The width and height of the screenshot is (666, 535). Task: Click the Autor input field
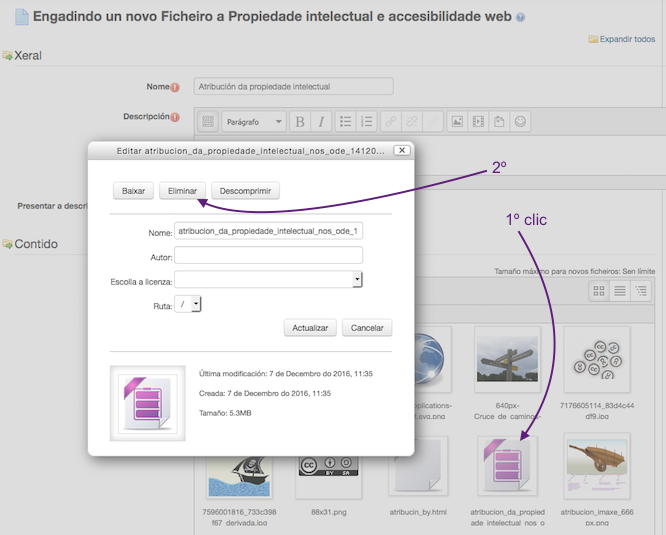click(x=267, y=255)
